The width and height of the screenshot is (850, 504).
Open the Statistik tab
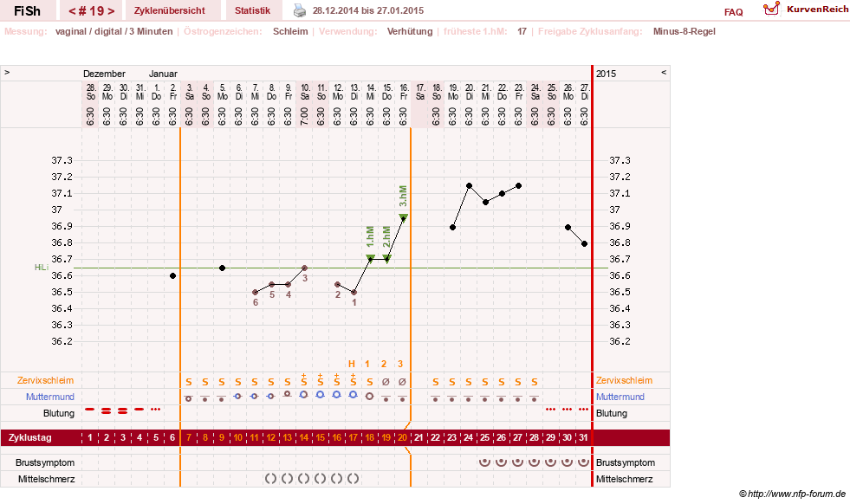tap(253, 10)
